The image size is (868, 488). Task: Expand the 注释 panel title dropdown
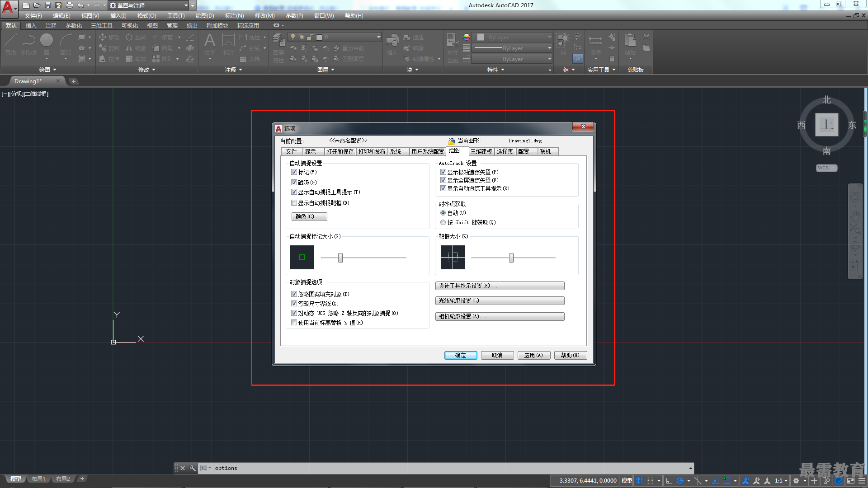(x=234, y=70)
